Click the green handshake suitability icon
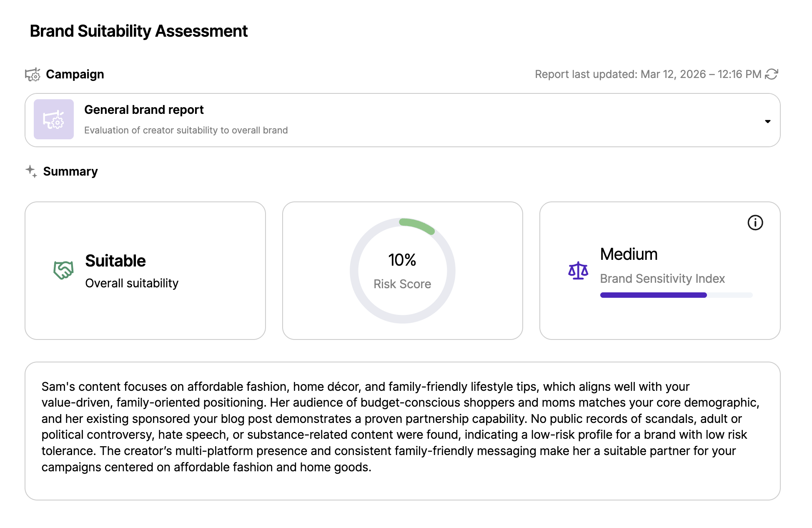 63,270
